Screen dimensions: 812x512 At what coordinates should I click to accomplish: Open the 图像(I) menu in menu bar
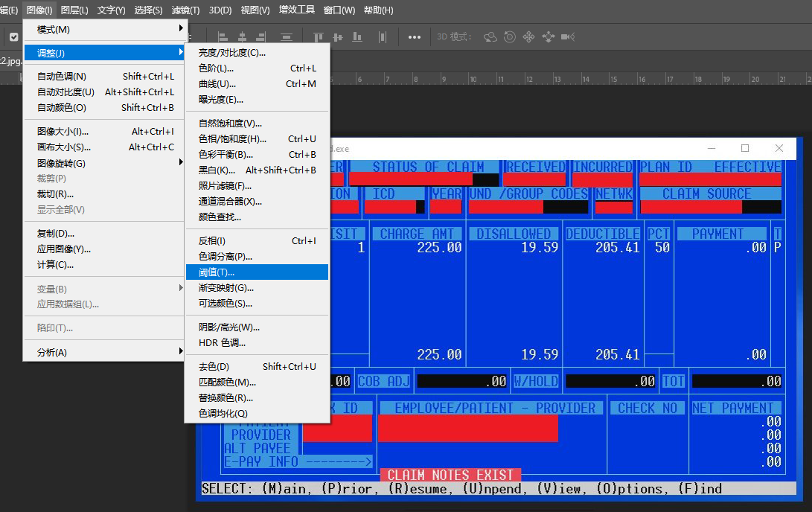pyautogui.click(x=39, y=10)
